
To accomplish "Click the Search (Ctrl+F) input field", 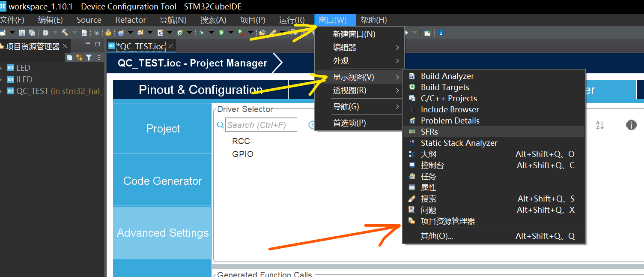I will tap(261, 125).
